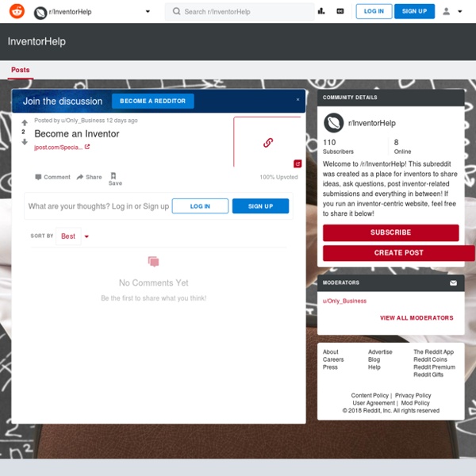Open the post link thumbnail
The width and height of the screenshot is (476, 476).
point(268,142)
